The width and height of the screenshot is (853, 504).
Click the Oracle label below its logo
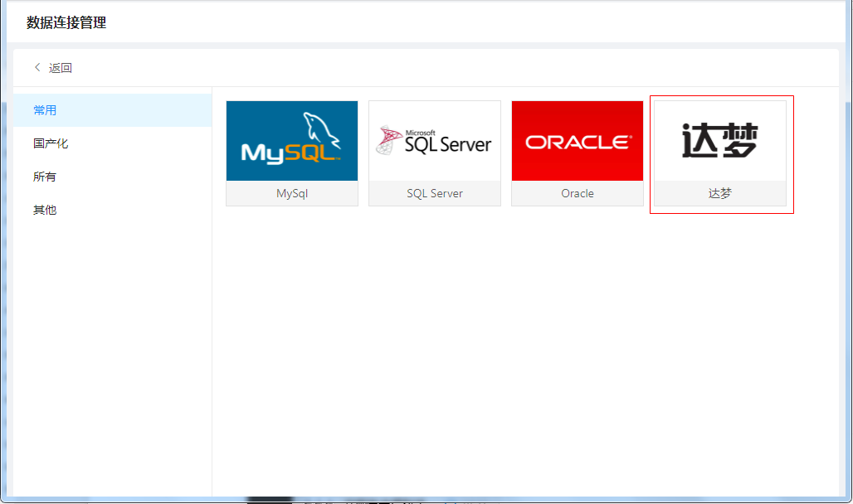pos(577,193)
